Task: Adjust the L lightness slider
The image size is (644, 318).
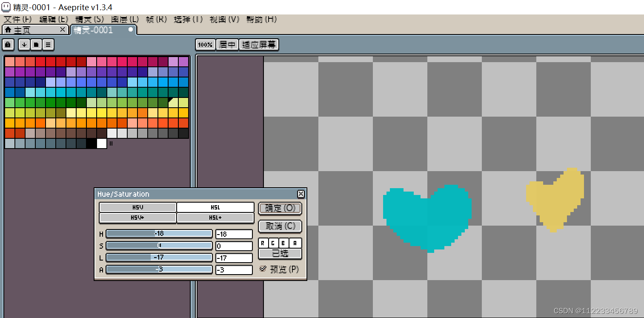Action: pos(159,258)
